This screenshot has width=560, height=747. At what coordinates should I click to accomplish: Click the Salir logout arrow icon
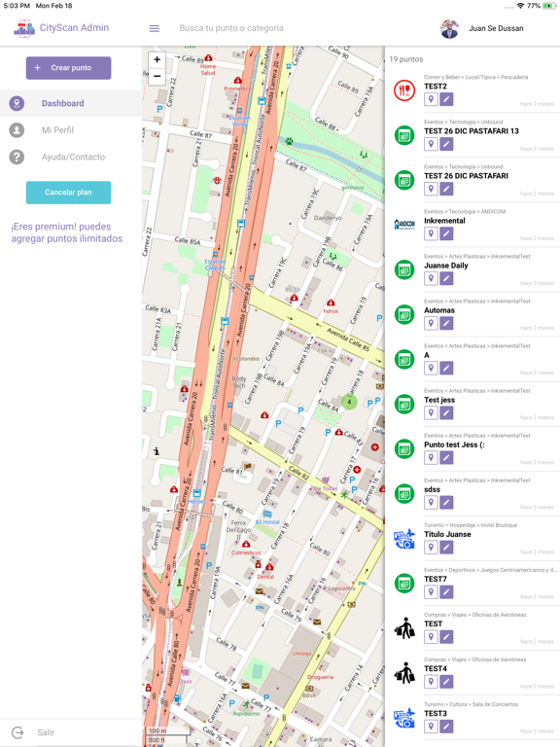click(x=17, y=732)
